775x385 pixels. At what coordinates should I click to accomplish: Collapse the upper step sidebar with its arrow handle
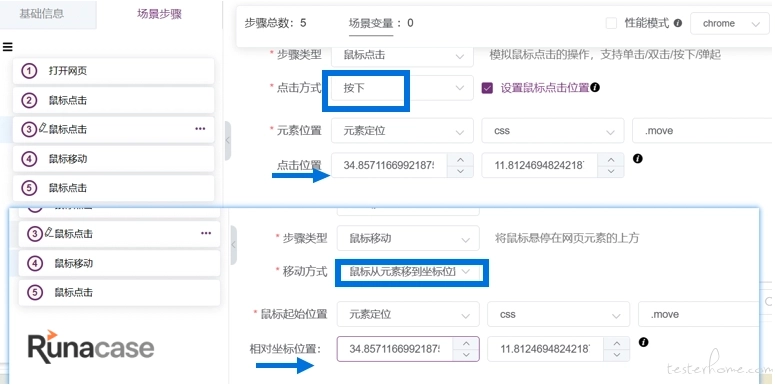tap(228, 140)
